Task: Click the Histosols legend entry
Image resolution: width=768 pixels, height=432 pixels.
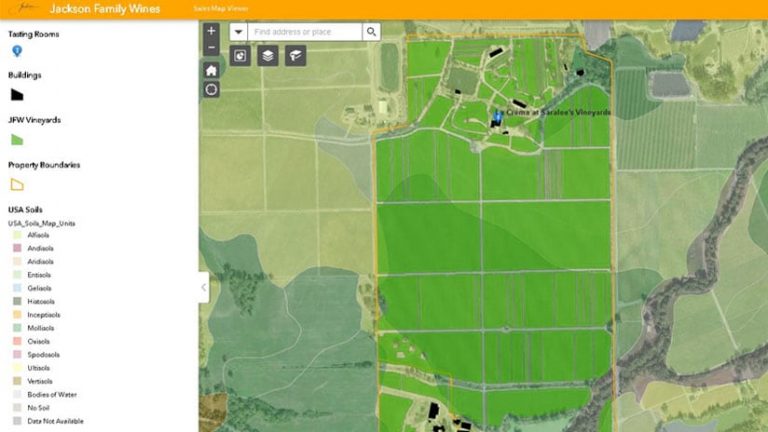Action: point(41,302)
